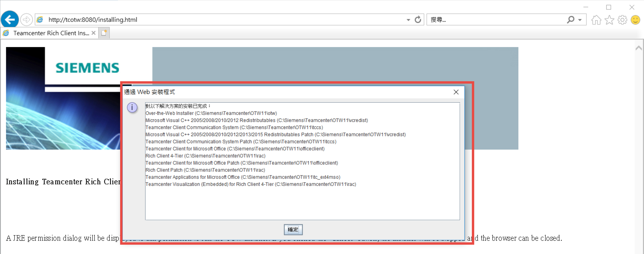Click the dialog title '通過 Web 安裝程式'

coord(149,92)
